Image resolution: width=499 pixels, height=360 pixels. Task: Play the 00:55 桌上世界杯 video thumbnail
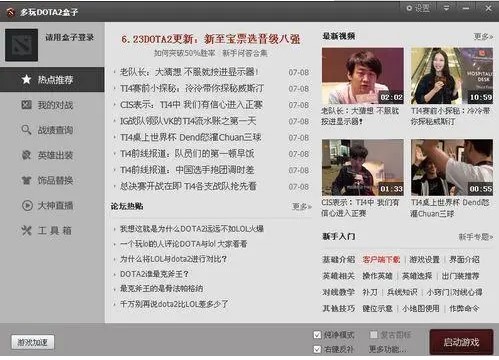click(x=452, y=168)
